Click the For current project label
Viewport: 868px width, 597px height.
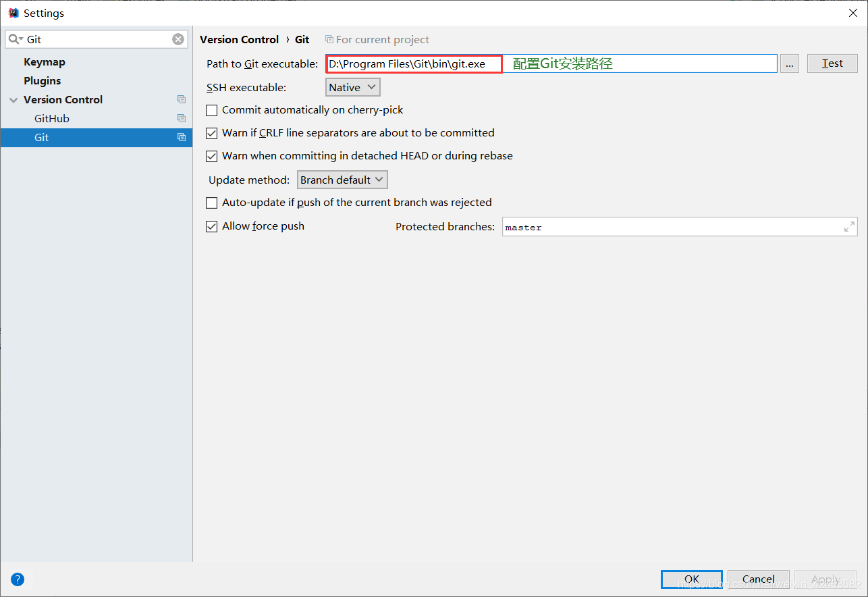click(x=383, y=40)
